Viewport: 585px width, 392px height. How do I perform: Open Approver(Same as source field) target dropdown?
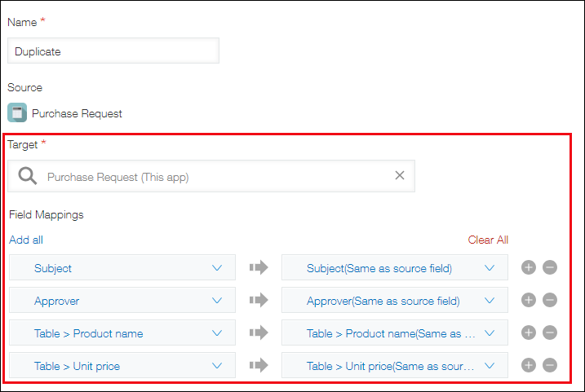click(x=394, y=300)
